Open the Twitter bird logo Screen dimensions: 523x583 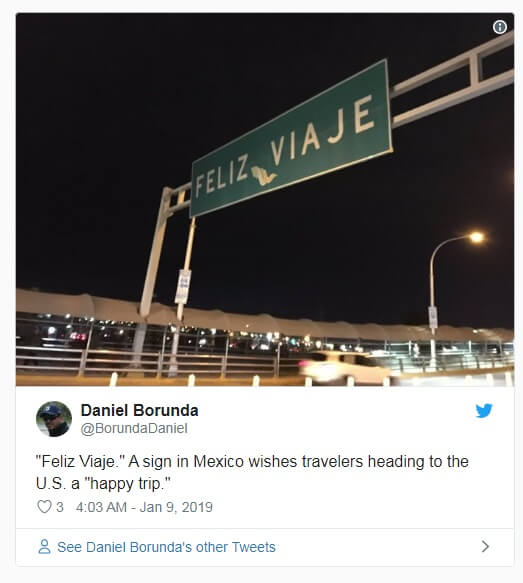[x=484, y=411]
